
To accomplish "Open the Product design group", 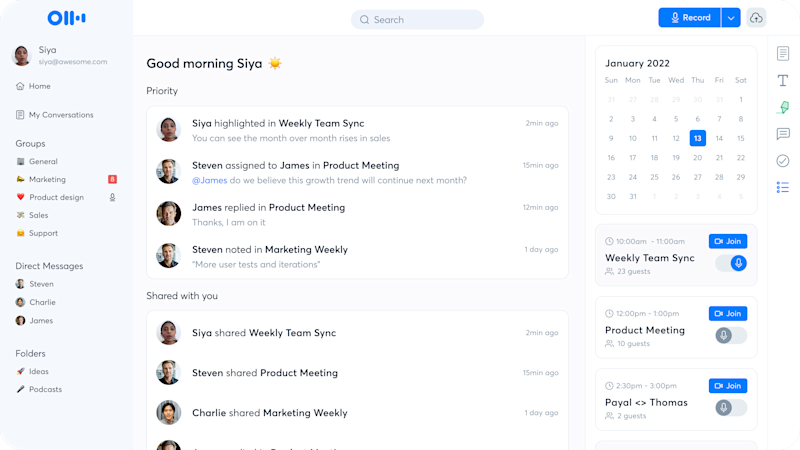I will pos(56,197).
